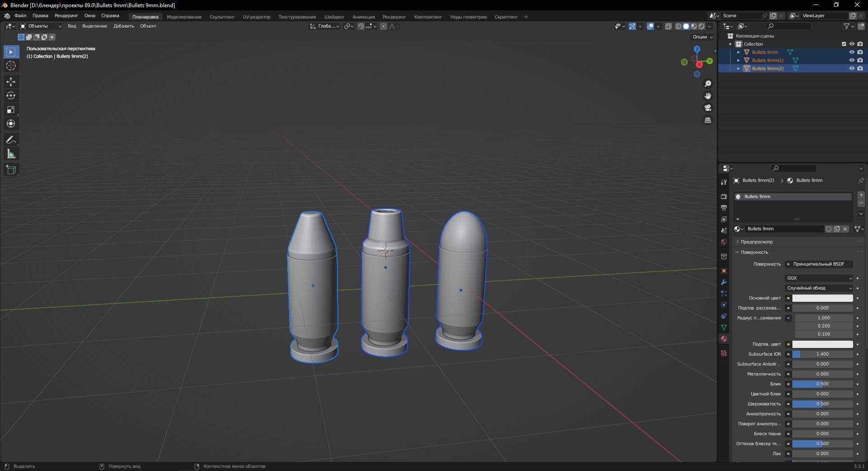This screenshot has width=868, height=471.
Task: Toggle the Collection exclude checkbox
Action: [x=844, y=44]
